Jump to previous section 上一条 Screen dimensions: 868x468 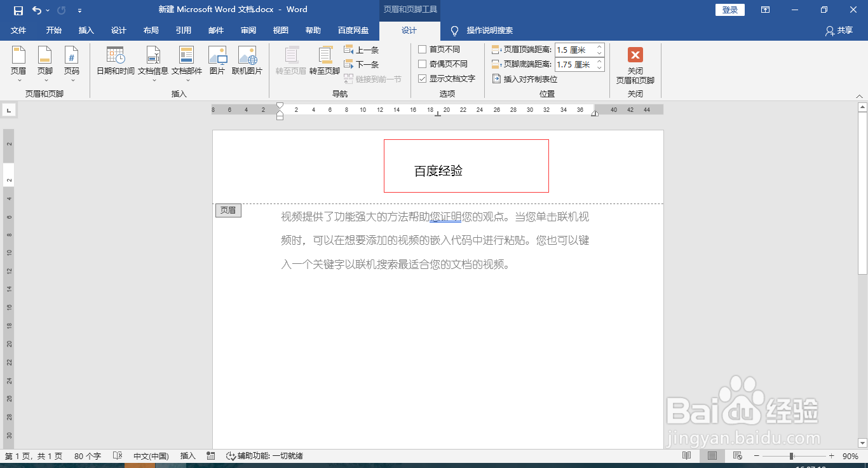(x=362, y=50)
